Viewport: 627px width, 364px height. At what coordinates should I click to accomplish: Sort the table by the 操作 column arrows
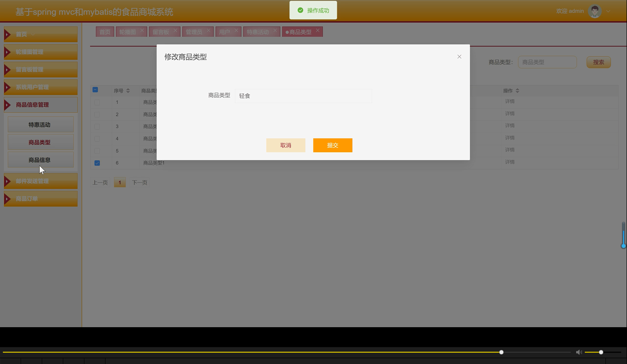click(517, 91)
